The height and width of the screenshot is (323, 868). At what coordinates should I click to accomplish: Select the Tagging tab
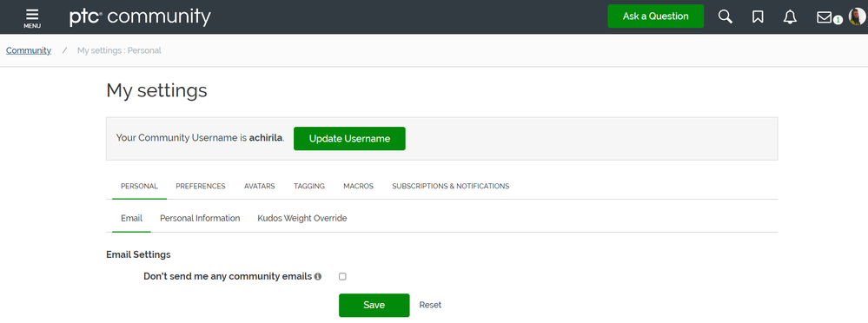tap(309, 187)
